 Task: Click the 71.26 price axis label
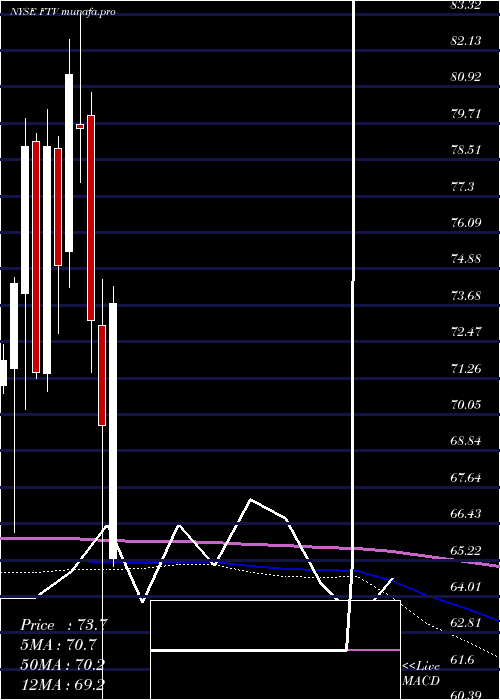466,368
